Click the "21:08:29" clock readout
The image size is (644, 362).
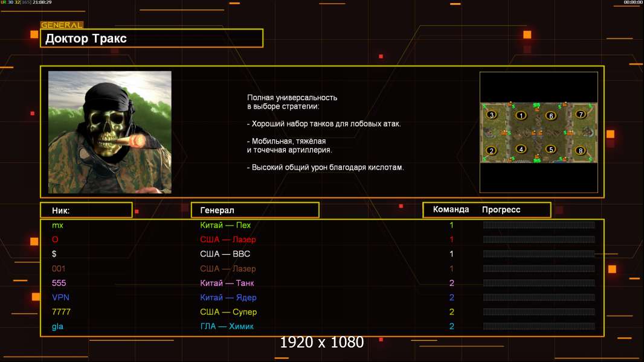tap(42, 2)
